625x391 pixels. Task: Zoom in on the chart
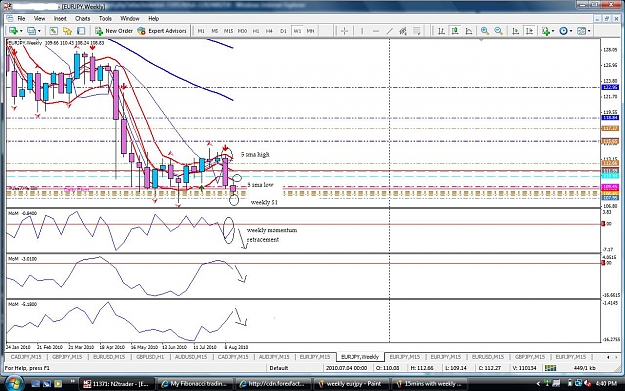485,31
